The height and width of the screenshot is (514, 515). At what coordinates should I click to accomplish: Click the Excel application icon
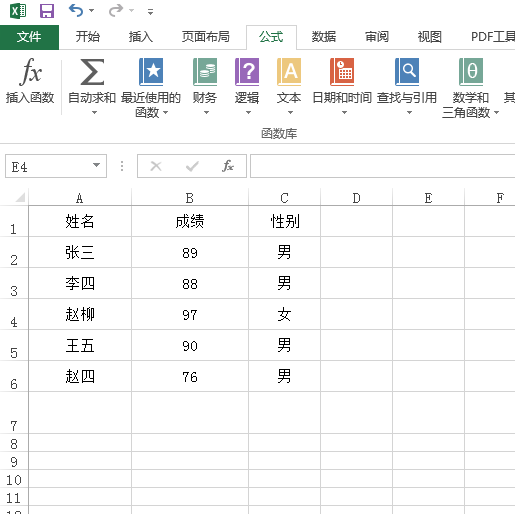(x=18, y=11)
